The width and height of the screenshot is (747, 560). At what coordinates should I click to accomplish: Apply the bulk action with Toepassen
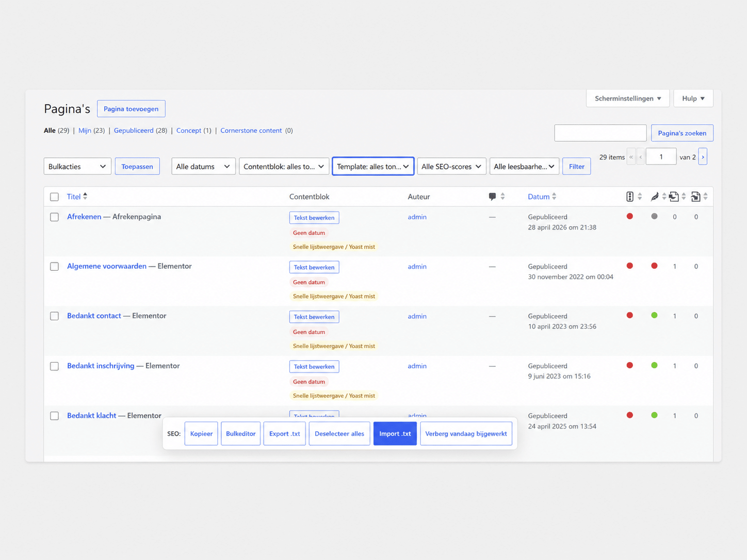coord(137,167)
